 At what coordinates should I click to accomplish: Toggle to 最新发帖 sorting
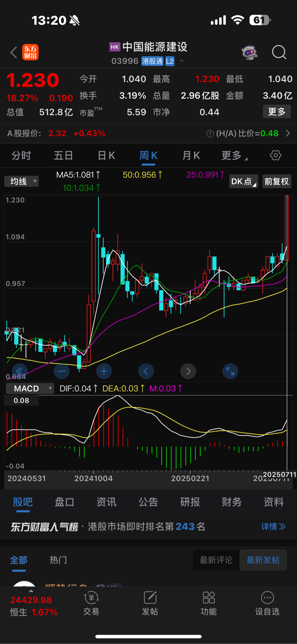(263, 560)
